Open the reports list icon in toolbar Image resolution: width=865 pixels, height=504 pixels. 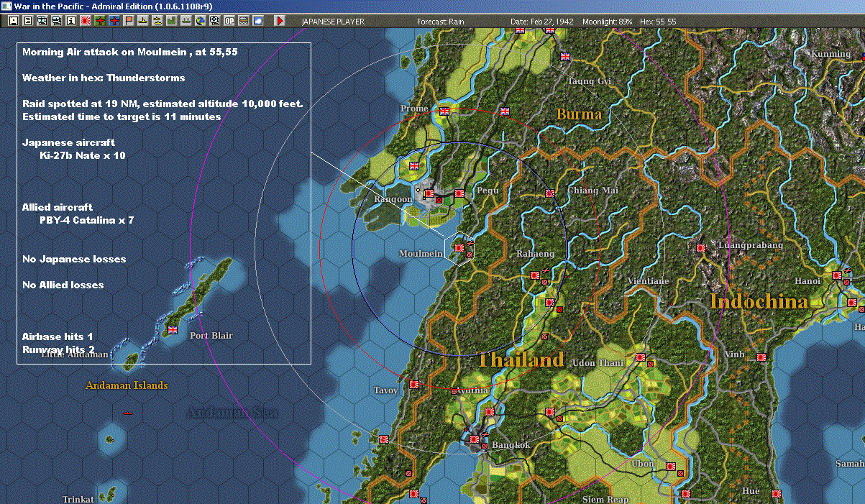pyautogui.click(x=27, y=21)
